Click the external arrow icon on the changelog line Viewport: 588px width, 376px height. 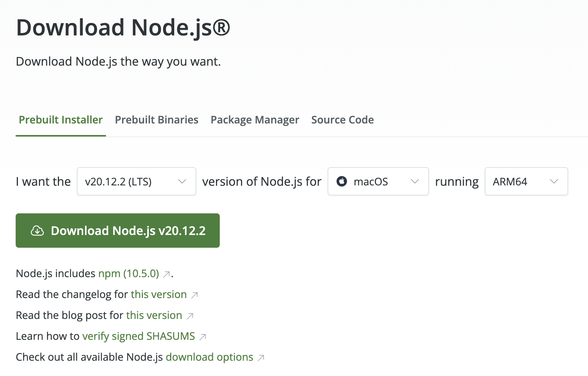point(194,295)
